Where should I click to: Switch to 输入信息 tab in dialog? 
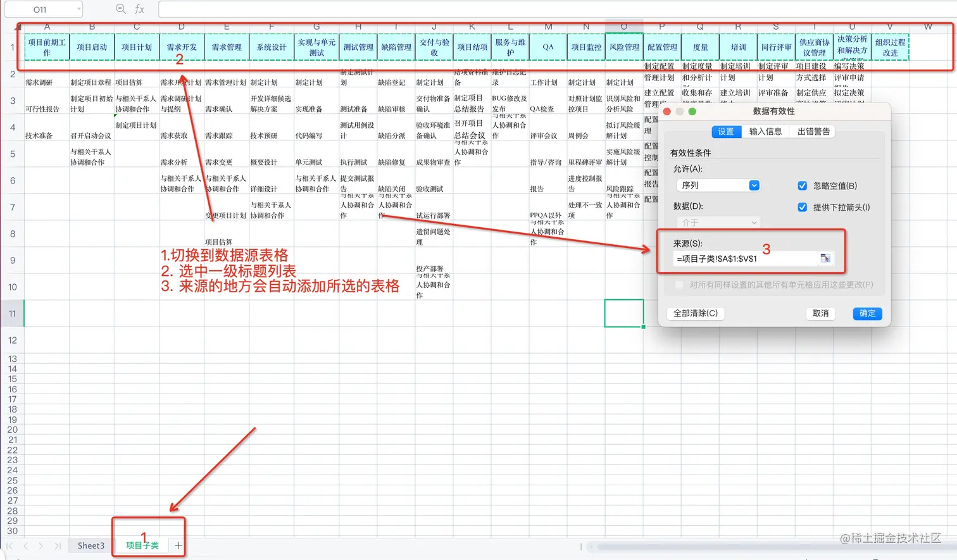coord(765,132)
